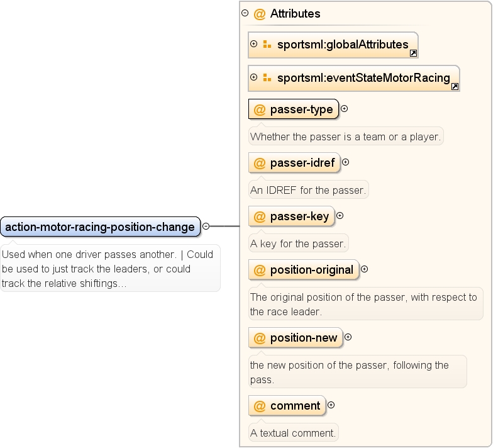Expand passer-idref attribute details
Screen dimensions: 503x448
pos(345,162)
